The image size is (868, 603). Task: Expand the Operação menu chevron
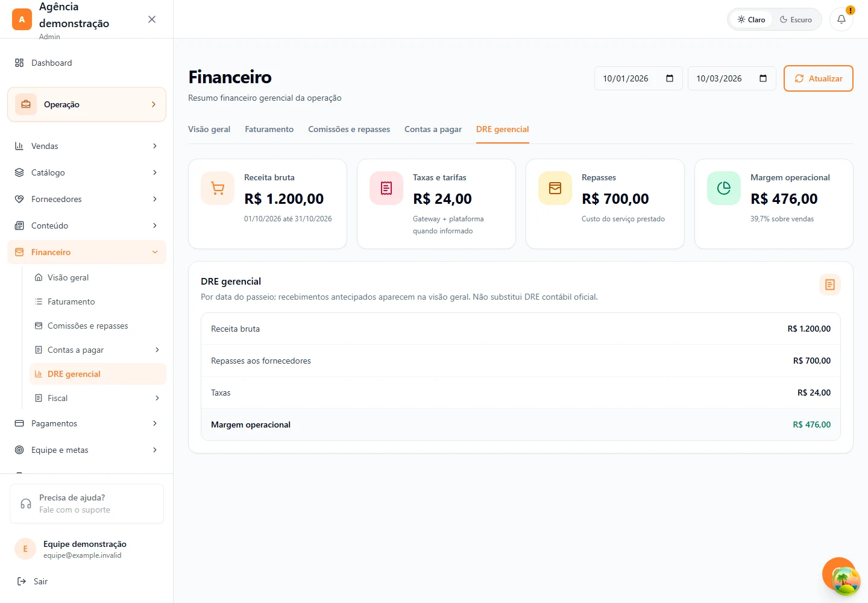point(154,104)
